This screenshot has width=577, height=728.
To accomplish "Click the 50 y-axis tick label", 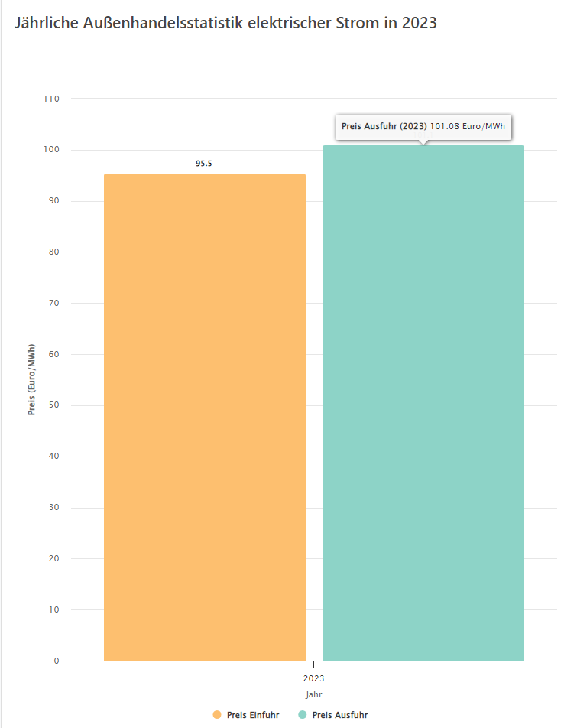I will click(x=54, y=405).
